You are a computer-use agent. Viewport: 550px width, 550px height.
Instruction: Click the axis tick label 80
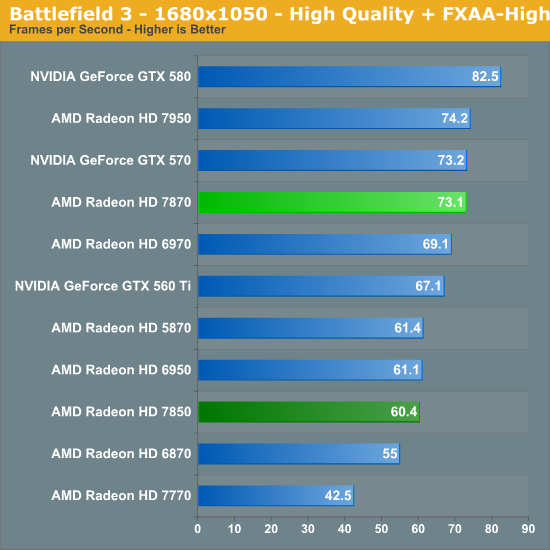[491, 529]
